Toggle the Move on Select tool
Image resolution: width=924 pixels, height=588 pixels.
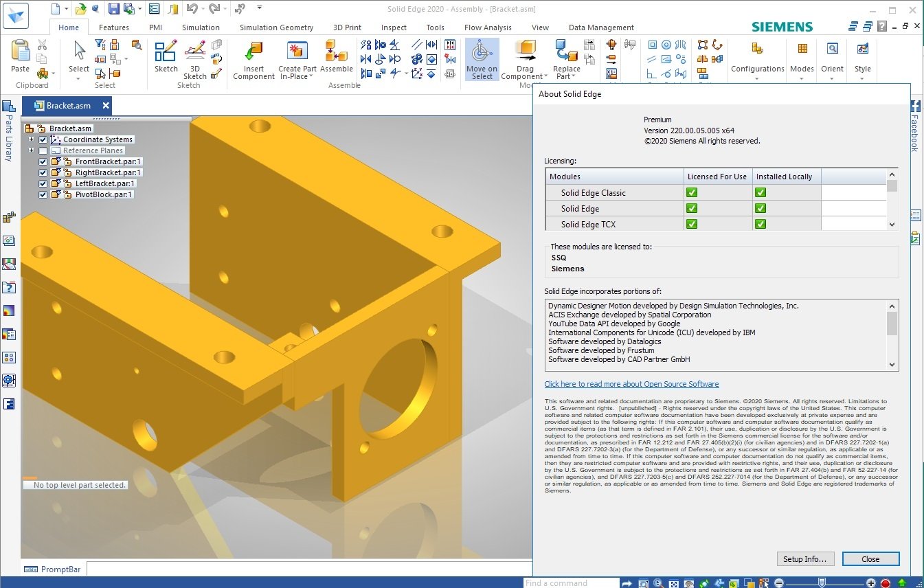coord(482,59)
